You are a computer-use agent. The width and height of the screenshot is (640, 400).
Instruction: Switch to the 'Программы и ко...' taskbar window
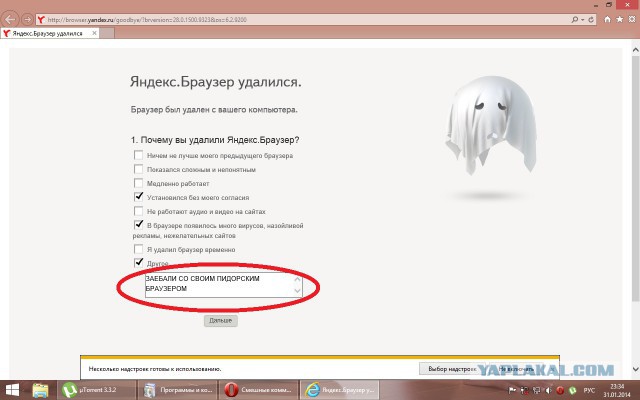[x=178, y=390]
